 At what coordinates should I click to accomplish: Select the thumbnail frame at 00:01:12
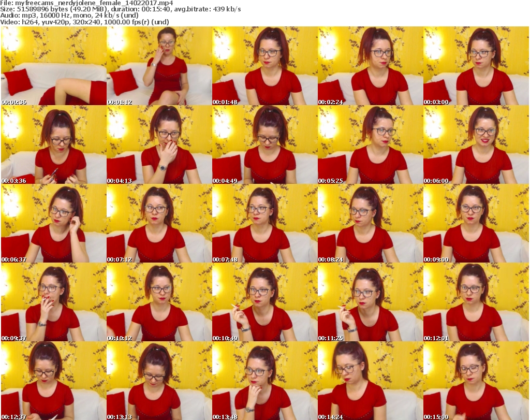pos(159,66)
